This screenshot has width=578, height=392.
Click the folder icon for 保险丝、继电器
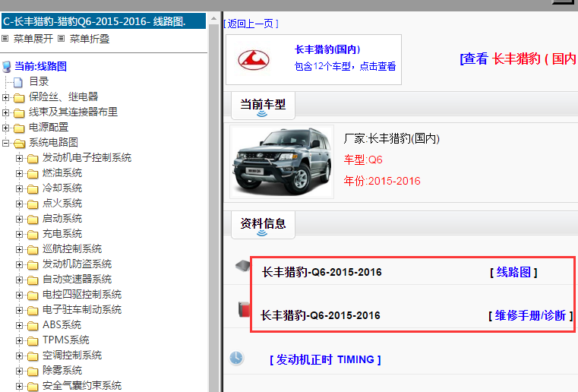(19, 98)
